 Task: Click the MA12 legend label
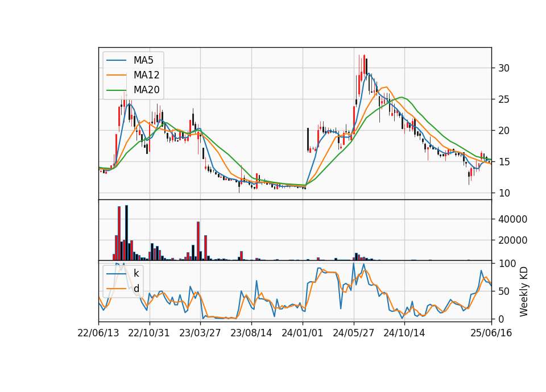[147, 75]
